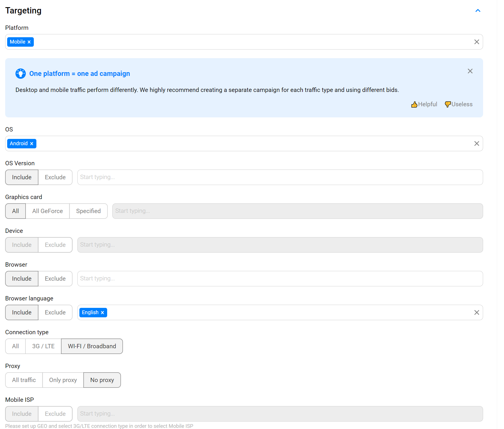Image resolution: width=504 pixels, height=429 pixels.
Task: Set Connection type to 3G / LTE
Action: pos(43,346)
